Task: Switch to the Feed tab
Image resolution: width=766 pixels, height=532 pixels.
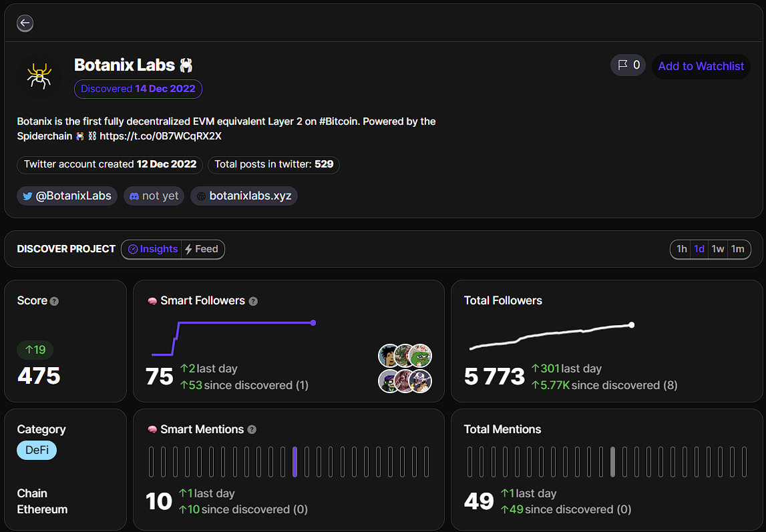Action: 202,250
